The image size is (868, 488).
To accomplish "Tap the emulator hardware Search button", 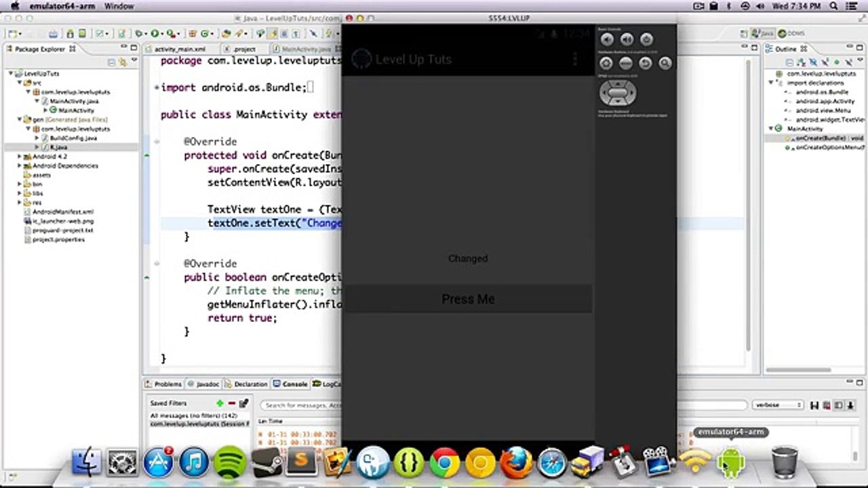I will click(665, 63).
